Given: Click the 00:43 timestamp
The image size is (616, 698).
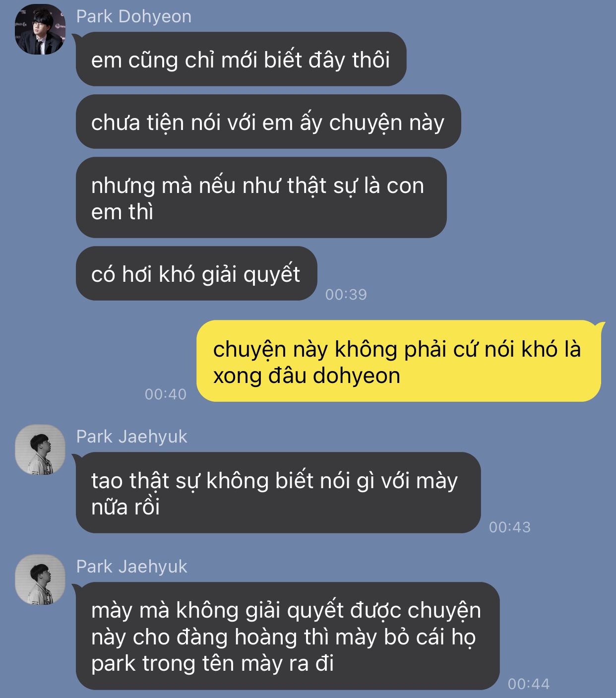Looking at the screenshot, I should coord(510,527).
